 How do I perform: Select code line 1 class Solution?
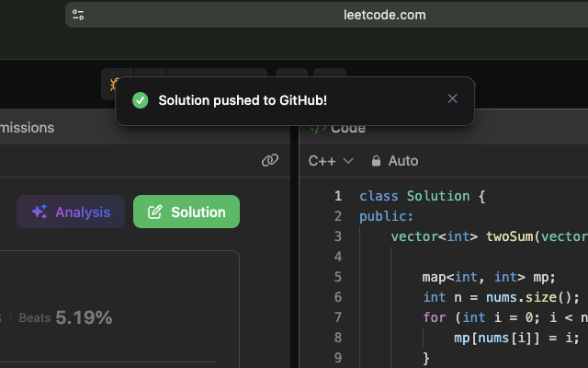point(423,196)
